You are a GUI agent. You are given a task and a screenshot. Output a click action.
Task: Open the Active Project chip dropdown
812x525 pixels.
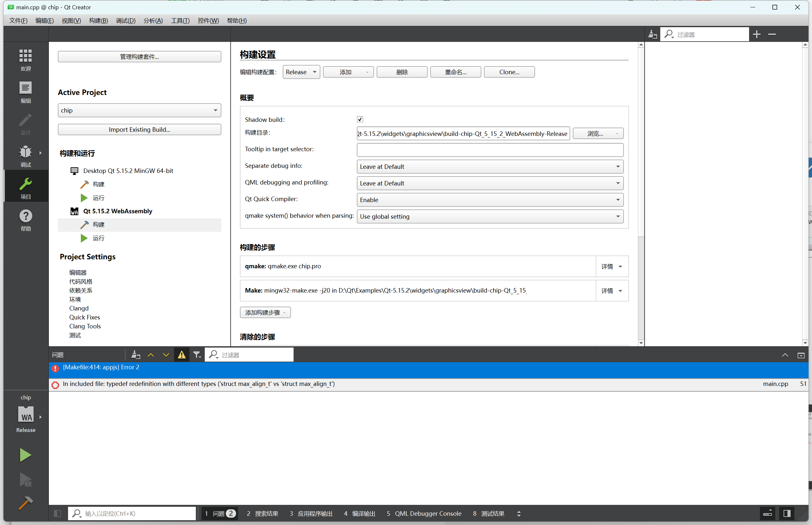[139, 110]
